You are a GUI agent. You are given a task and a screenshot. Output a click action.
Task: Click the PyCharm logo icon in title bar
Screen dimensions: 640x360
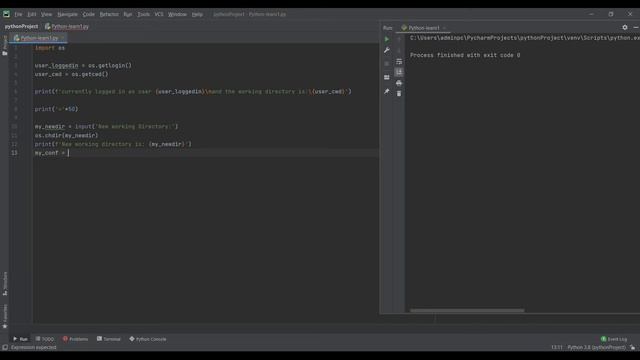[x=6, y=14]
